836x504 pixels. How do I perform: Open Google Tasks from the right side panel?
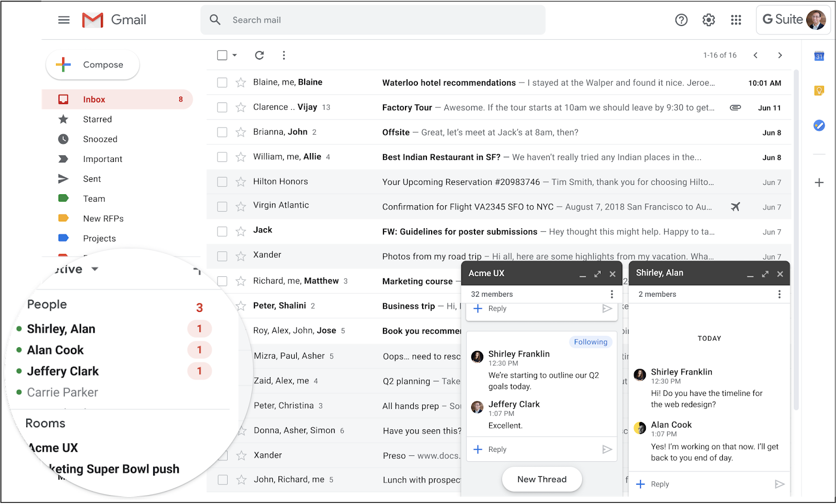pyautogui.click(x=819, y=125)
